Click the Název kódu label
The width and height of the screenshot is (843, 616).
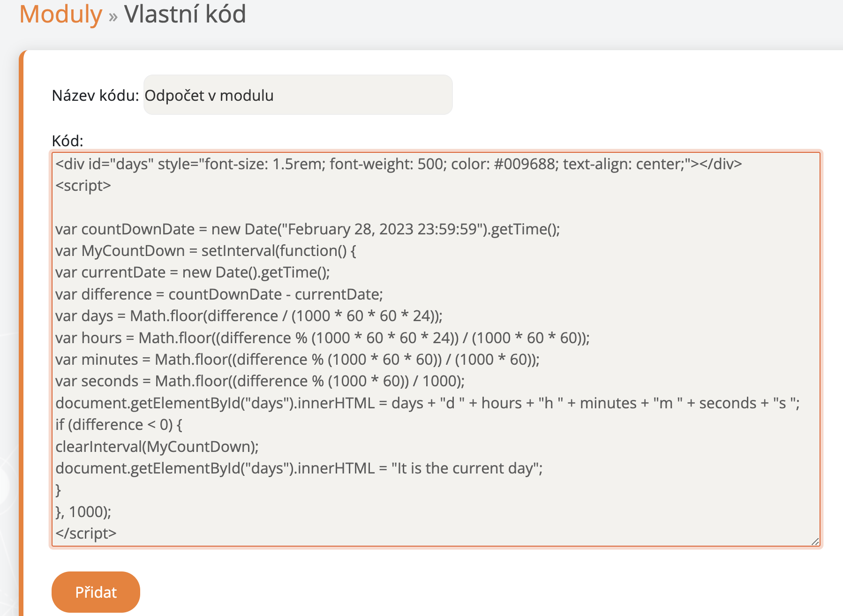click(x=95, y=96)
